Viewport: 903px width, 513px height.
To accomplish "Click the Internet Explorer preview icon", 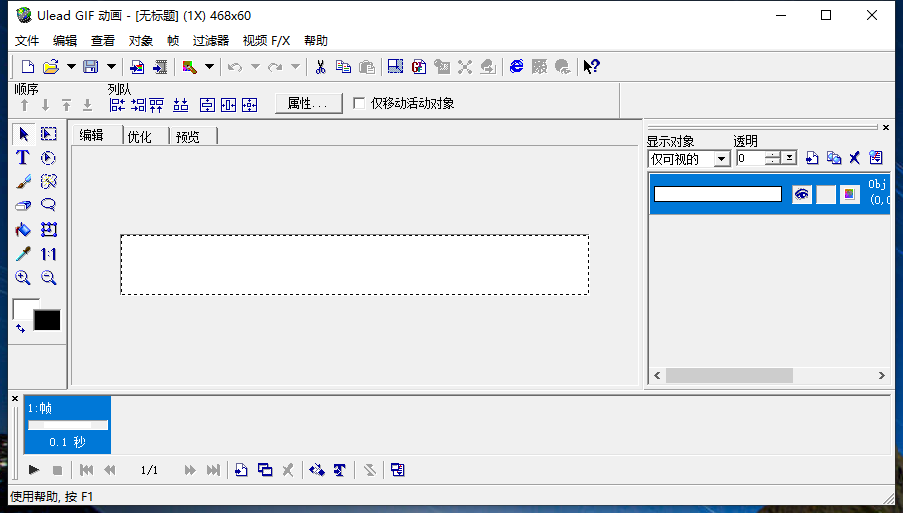I will (517, 67).
